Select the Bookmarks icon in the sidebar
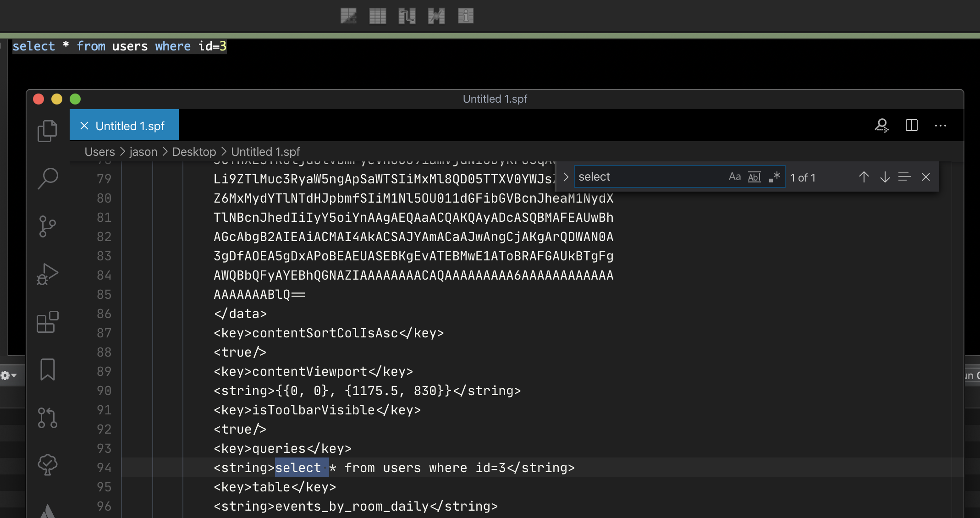The image size is (980, 518). (47, 369)
